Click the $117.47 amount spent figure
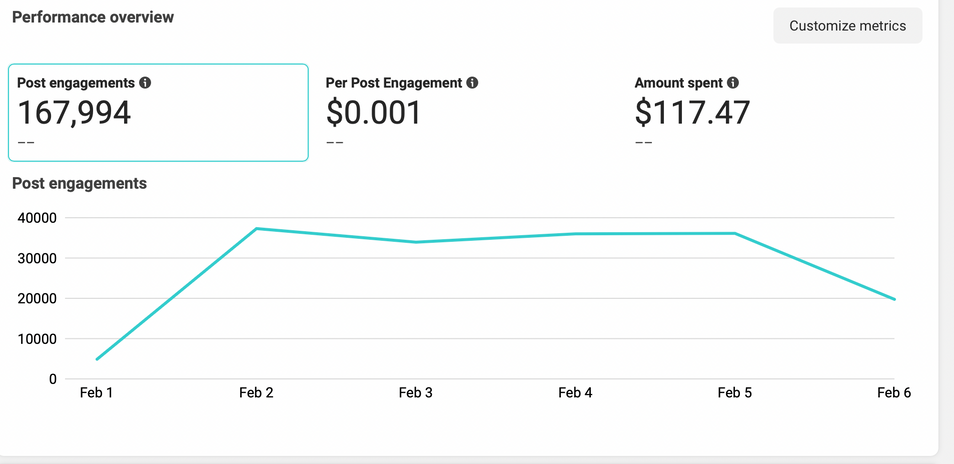The image size is (954, 464). 692,112
